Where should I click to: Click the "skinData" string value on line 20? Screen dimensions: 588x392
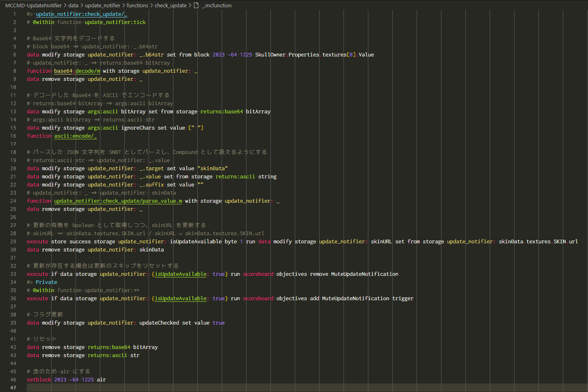[212, 168]
